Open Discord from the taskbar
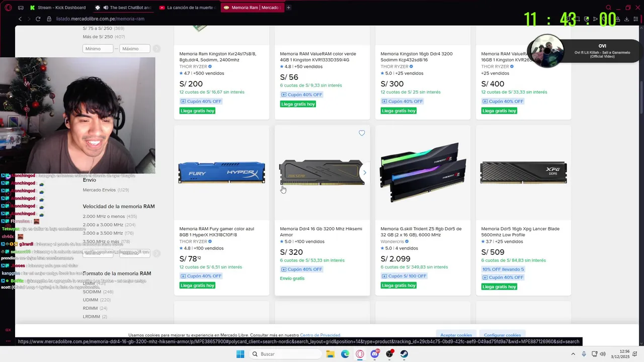 [375, 354]
